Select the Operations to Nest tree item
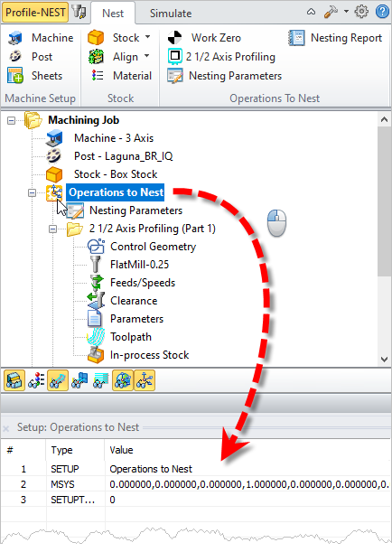392x552 pixels. pos(117,192)
